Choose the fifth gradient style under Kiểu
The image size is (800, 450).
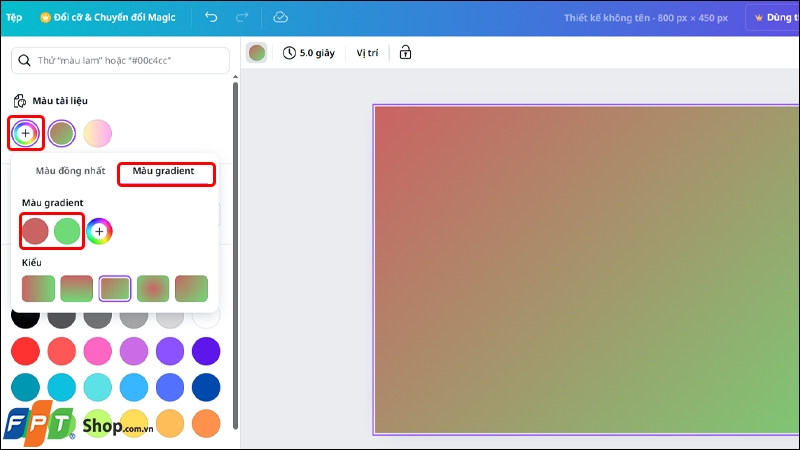point(191,288)
